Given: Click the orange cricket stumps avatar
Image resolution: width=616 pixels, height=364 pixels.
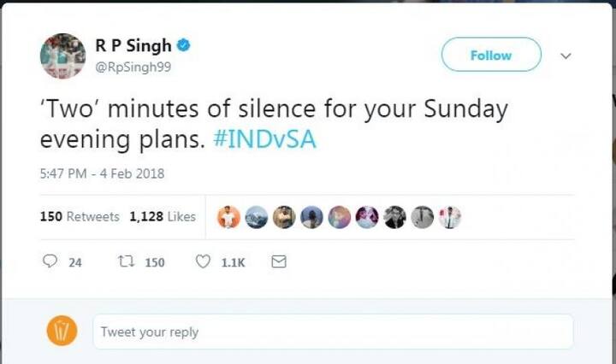Looking at the screenshot, I should (62, 331).
